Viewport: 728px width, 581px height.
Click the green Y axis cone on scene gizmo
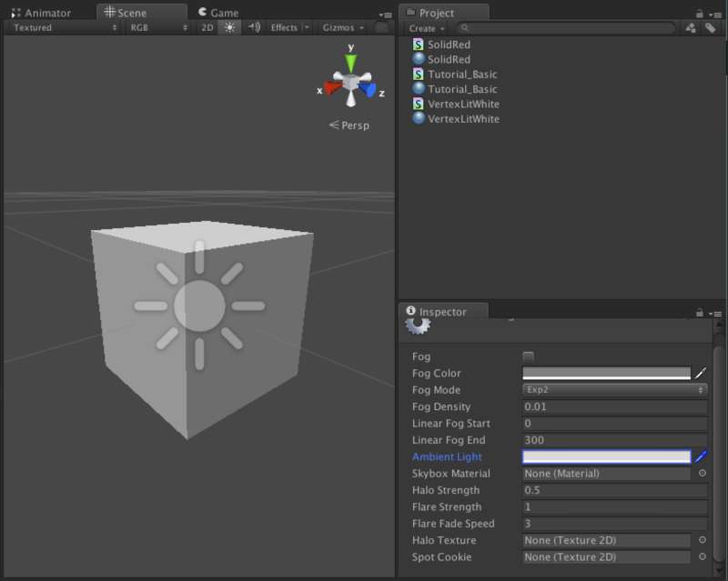tap(351, 63)
